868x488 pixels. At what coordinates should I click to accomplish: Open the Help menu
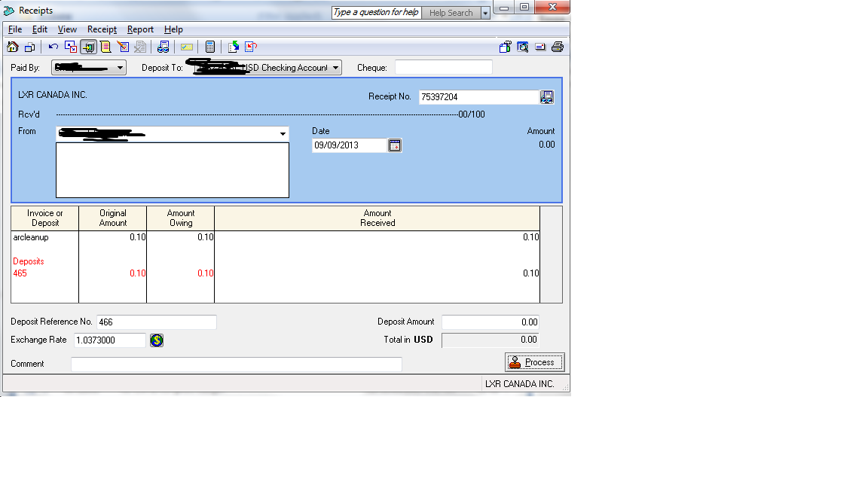173,29
